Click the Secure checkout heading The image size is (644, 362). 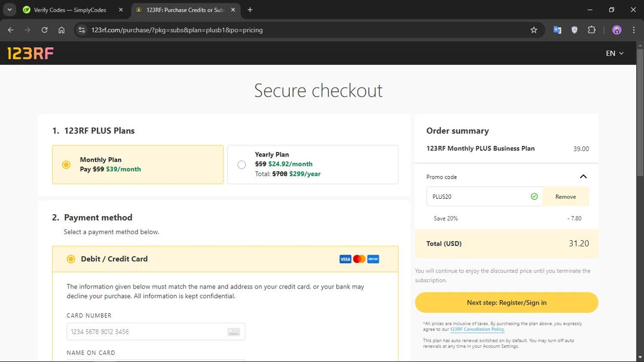coord(318,91)
